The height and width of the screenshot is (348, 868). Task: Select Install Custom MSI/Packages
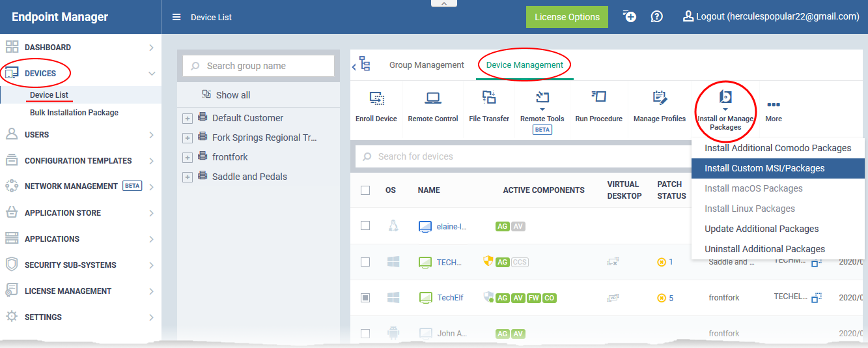click(778, 168)
